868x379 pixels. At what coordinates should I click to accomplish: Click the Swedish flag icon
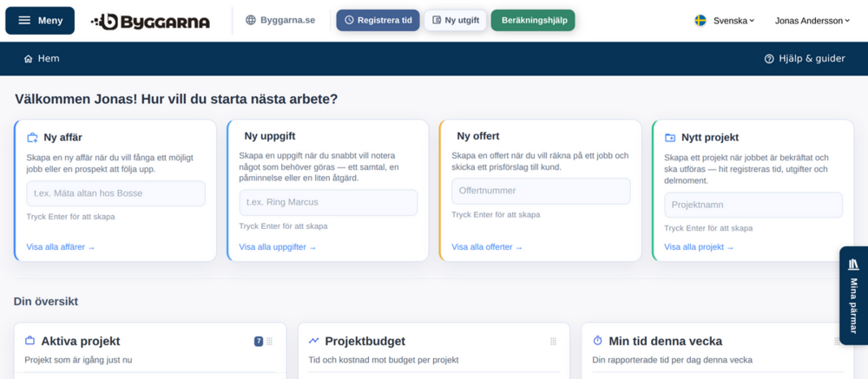700,21
